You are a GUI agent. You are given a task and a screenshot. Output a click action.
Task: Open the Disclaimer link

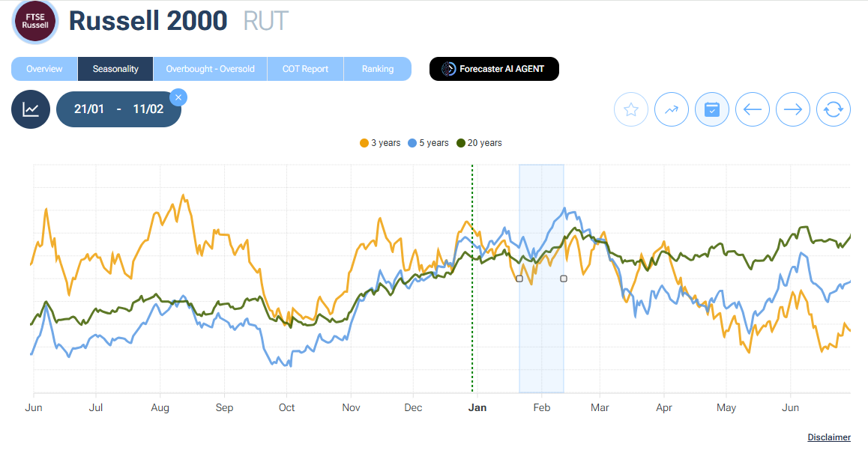[x=828, y=437]
